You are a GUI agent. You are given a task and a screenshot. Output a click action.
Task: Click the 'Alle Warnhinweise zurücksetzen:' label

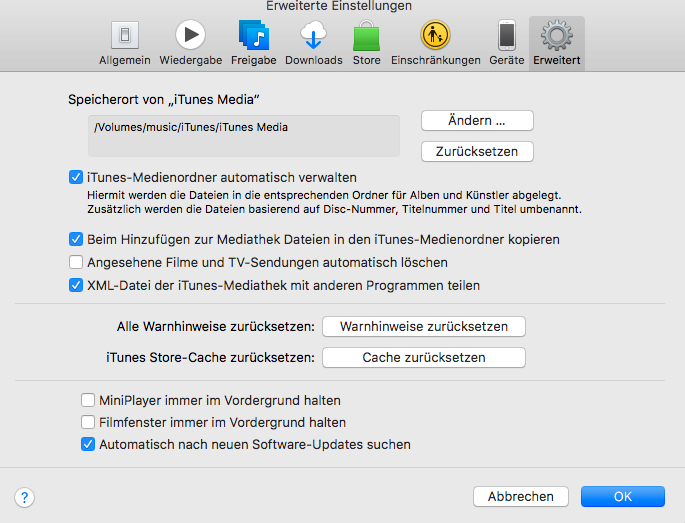(216, 326)
